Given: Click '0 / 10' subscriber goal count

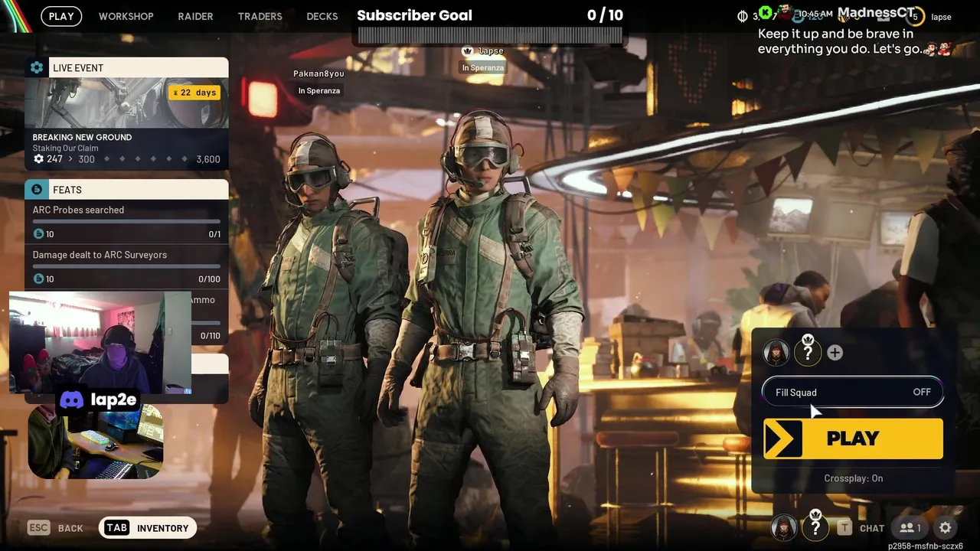Looking at the screenshot, I should pos(605,15).
